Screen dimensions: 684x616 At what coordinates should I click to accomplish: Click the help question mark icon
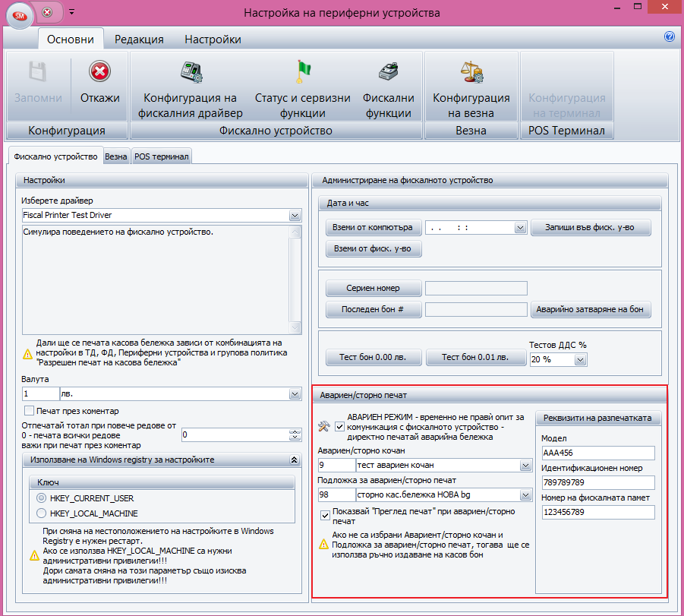pos(669,36)
